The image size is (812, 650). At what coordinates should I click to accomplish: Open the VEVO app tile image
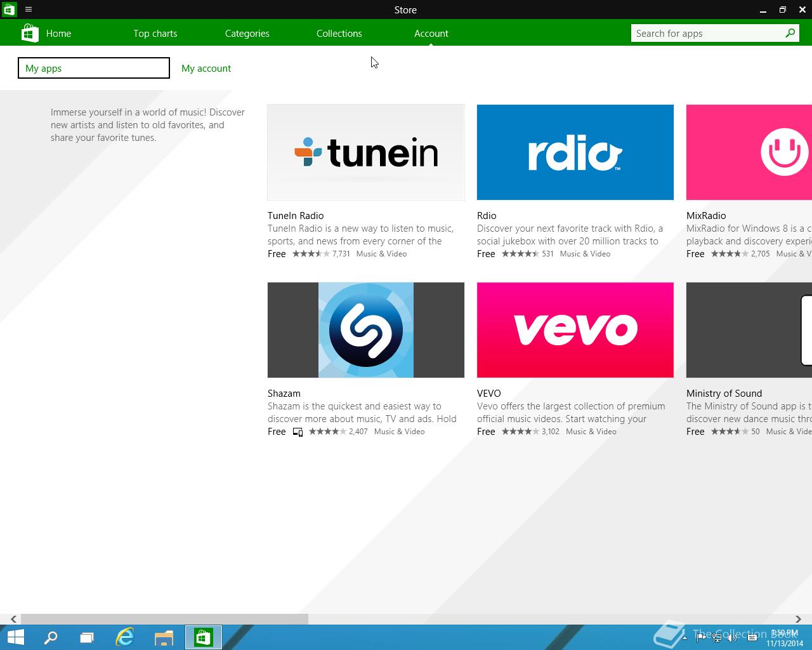click(x=575, y=330)
